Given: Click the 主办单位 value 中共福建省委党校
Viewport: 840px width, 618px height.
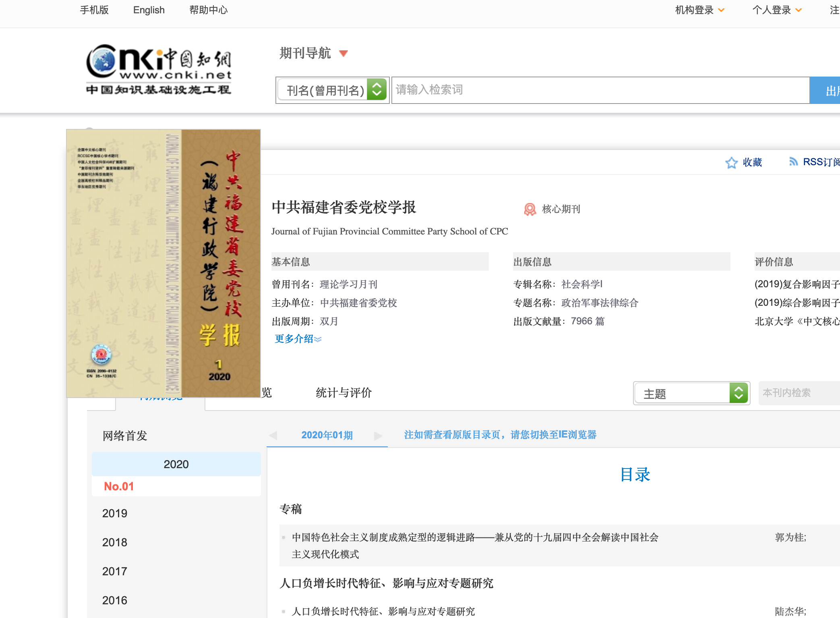Looking at the screenshot, I should tap(358, 303).
